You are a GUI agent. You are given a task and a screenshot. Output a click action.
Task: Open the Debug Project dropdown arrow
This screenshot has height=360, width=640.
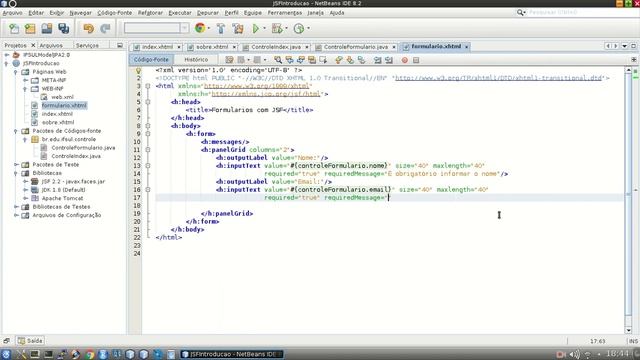(286, 29)
